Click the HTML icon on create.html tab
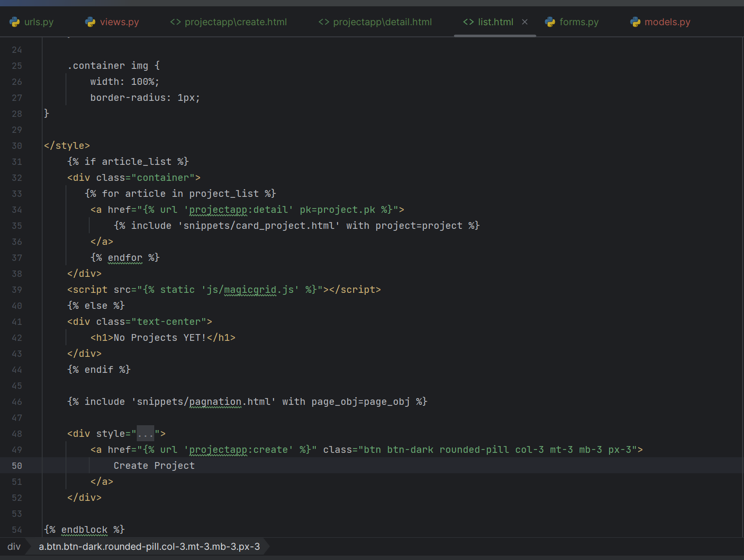Screen dimensions: 744x560 (x=176, y=22)
